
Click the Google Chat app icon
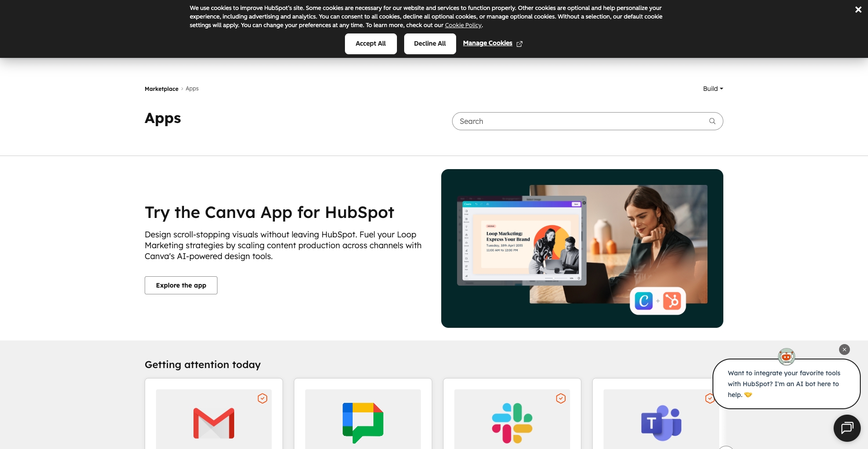click(363, 422)
